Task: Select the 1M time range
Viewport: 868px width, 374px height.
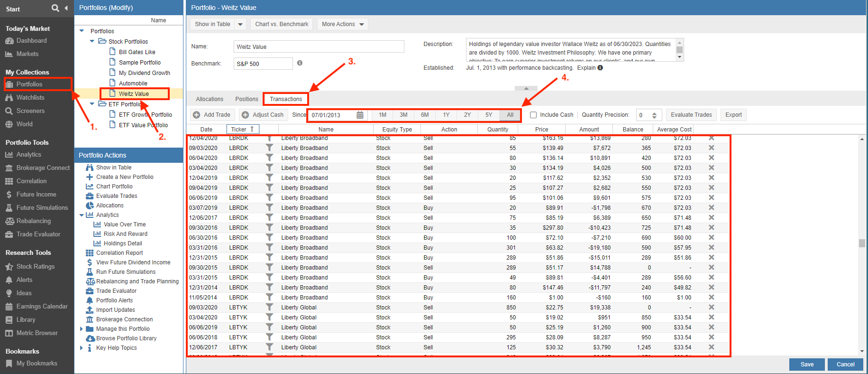Action: pos(383,115)
